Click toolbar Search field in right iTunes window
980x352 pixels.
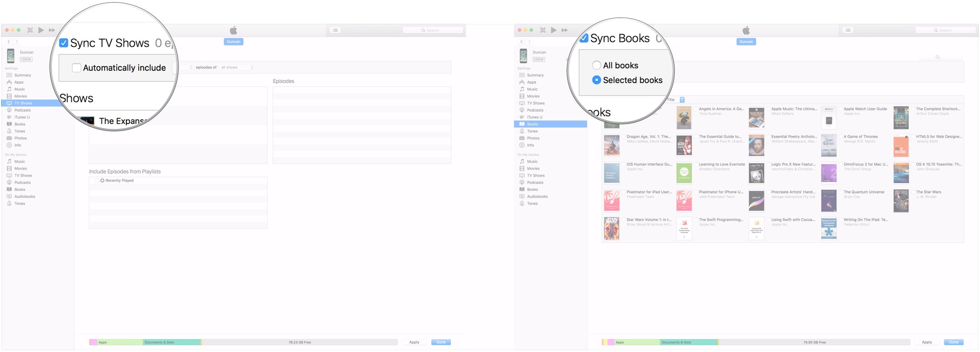point(946,30)
